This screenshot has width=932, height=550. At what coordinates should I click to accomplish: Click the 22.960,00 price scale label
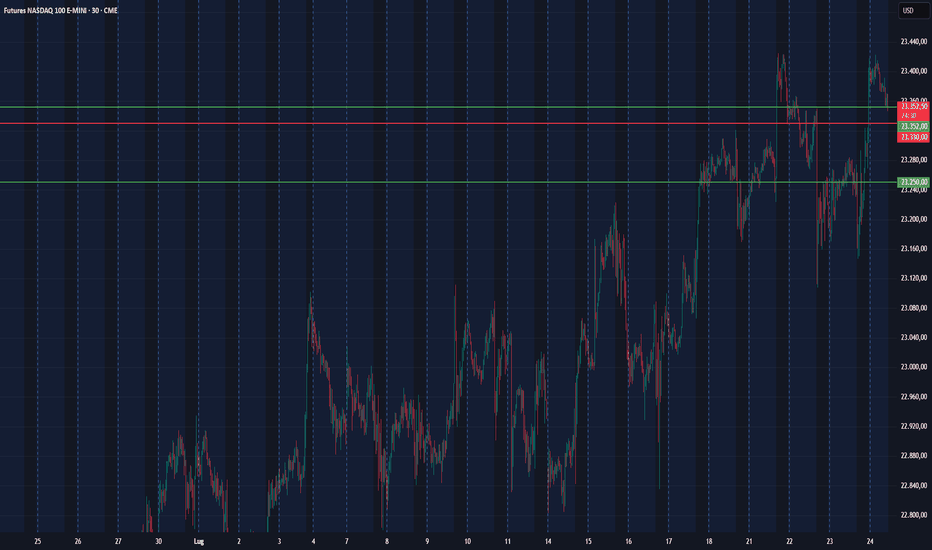coord(914,397)
